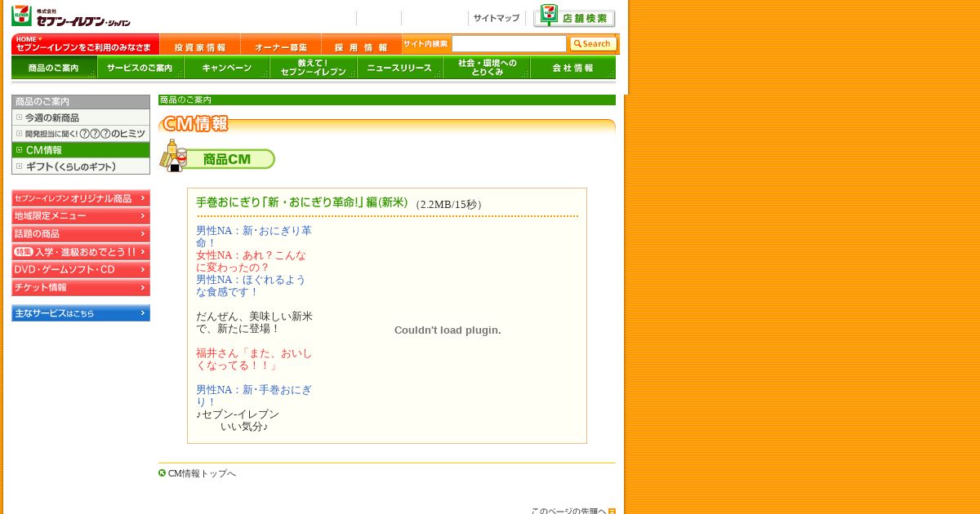Viewport: 980px width, 514px height.
Task: Click the CM情報トップへ link
Action: (x=202, y=473)
